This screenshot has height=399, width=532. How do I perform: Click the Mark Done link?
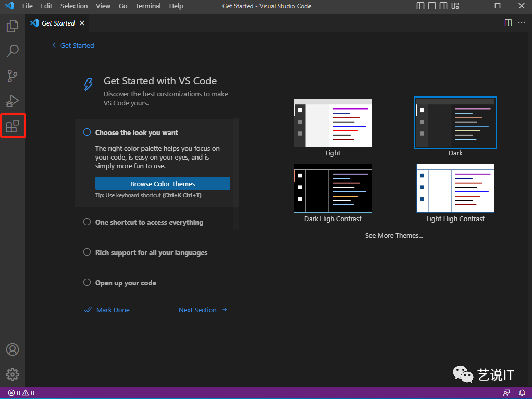click(106, 310)
